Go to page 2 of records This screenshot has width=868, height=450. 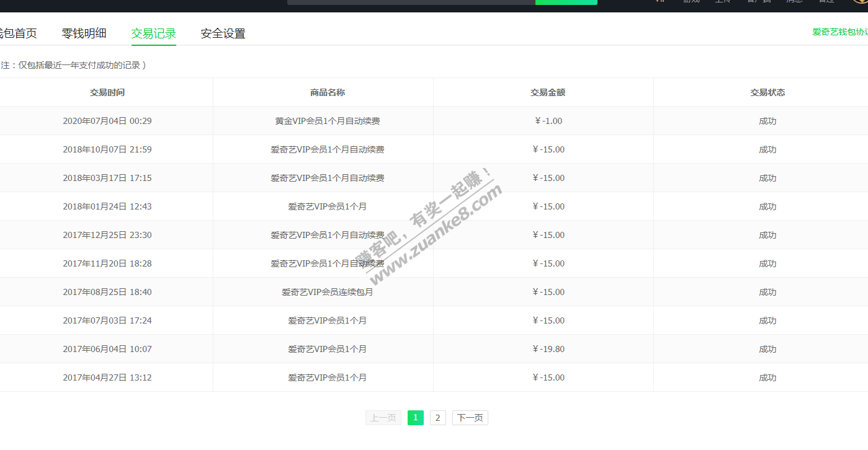click(x=437, y=418)
